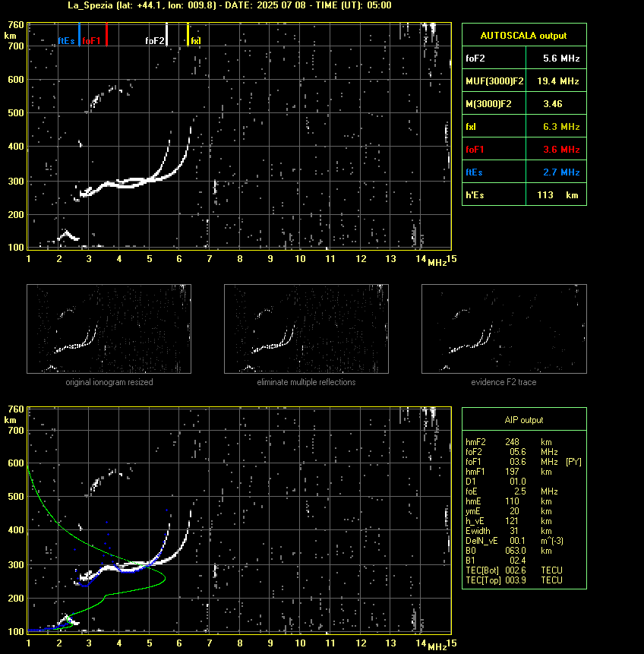
Task: Click the 'eliminate multiple reflections' caption
Action: point(306,382)
